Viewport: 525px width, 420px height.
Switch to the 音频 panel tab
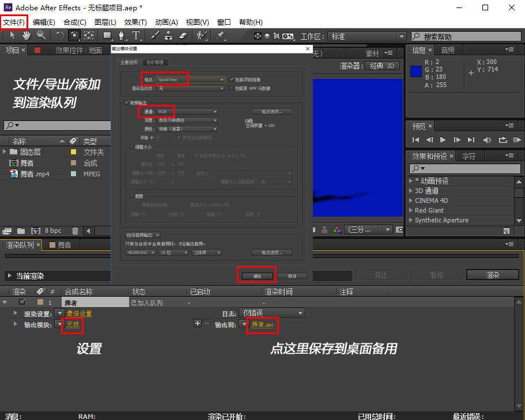click(447, 50)
